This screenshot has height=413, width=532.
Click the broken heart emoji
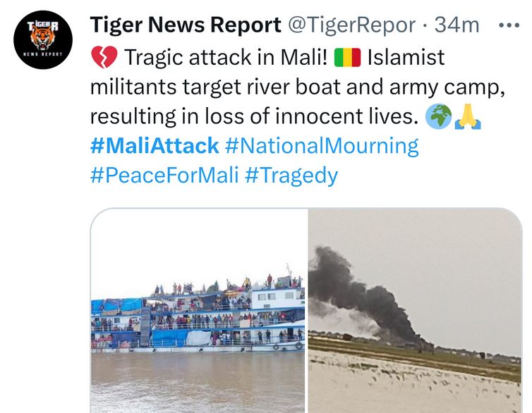click(102, 57)
